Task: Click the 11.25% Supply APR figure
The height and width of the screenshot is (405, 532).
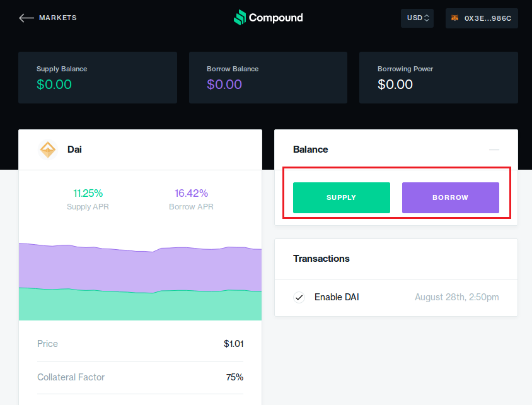Action: pos(88,193)
